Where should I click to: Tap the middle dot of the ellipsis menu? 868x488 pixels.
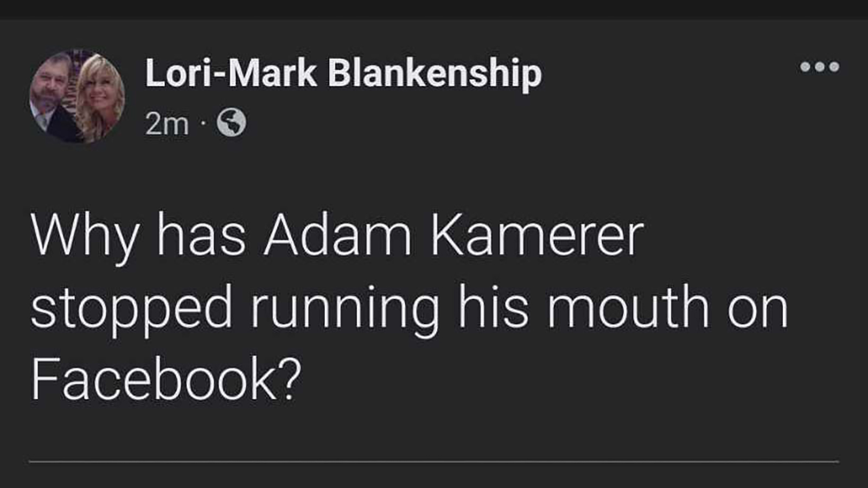click(x=819, y=67)
